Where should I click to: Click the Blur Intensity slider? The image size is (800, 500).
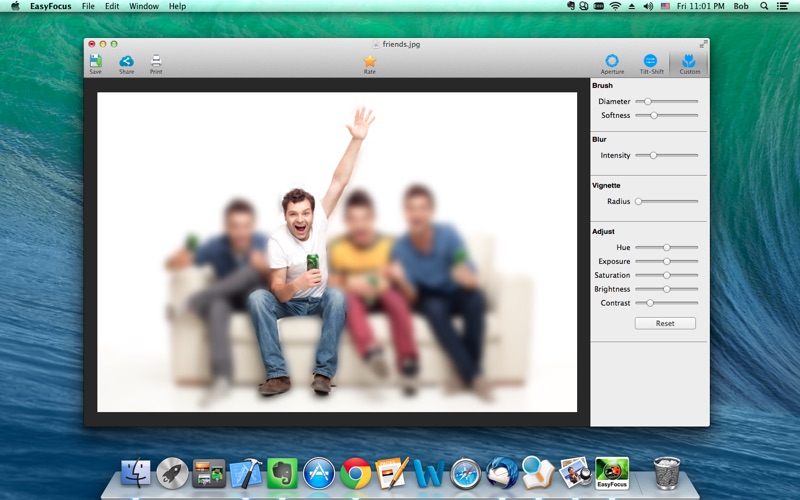tap(666, 155)
